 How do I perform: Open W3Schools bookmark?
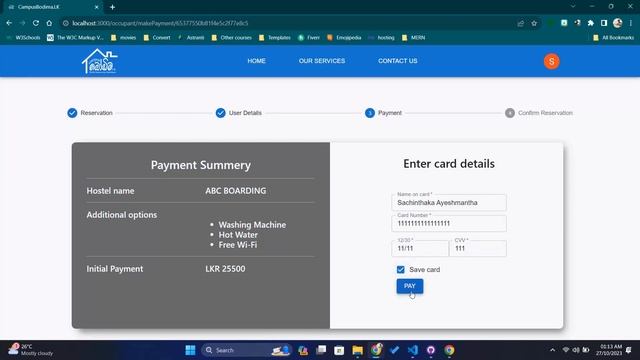24,38
